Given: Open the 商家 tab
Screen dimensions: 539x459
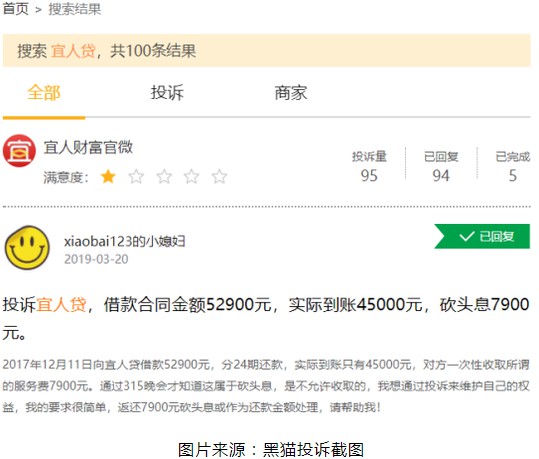Looking at the screenshot, I should point(290,93).
